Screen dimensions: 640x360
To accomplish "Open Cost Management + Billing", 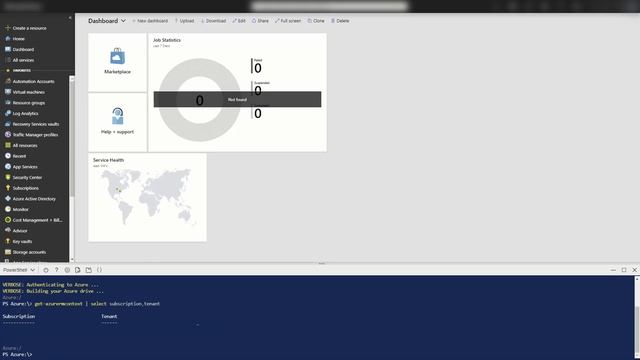I will click(x=33, y=220).
